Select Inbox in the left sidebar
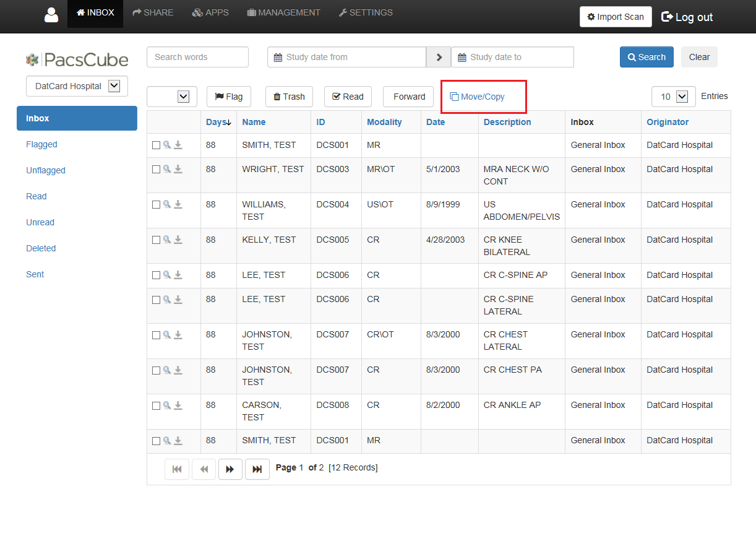756x533 pixels. (x=77, y=118)
